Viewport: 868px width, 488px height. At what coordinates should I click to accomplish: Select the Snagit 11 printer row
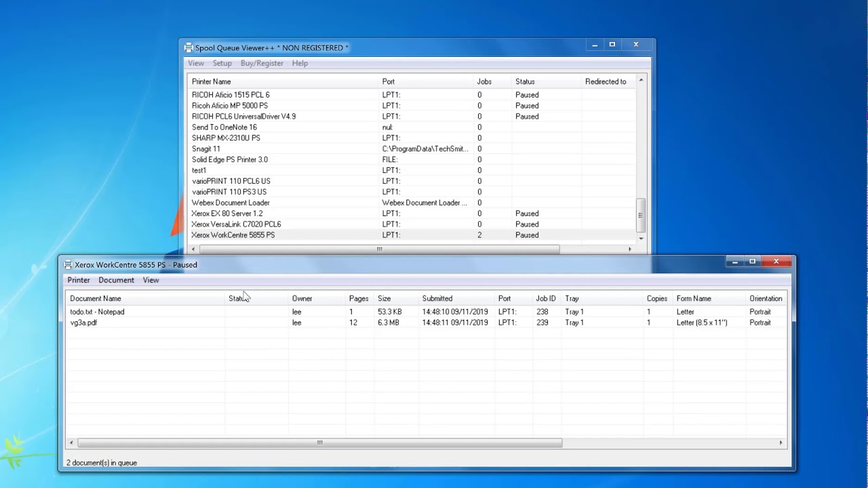[412, 148]
